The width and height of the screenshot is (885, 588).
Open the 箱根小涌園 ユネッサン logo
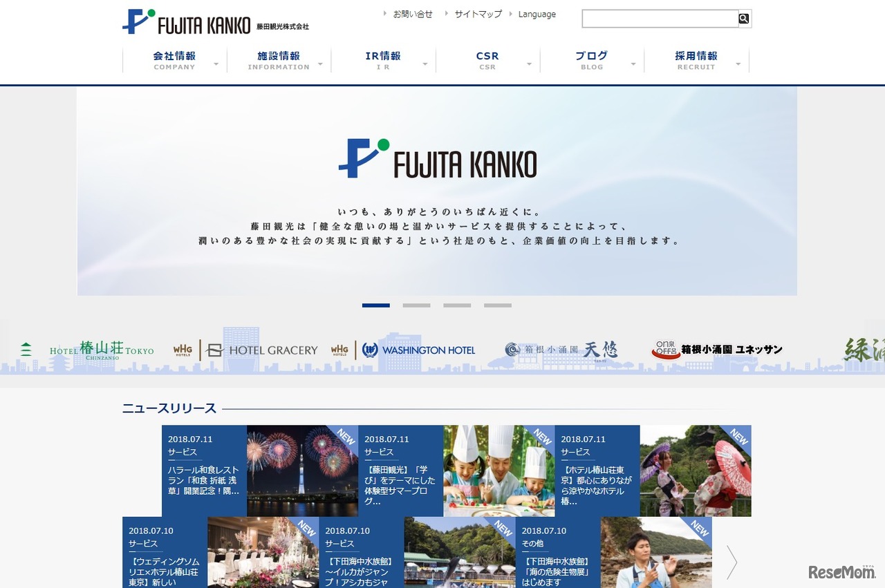point(717,350)
